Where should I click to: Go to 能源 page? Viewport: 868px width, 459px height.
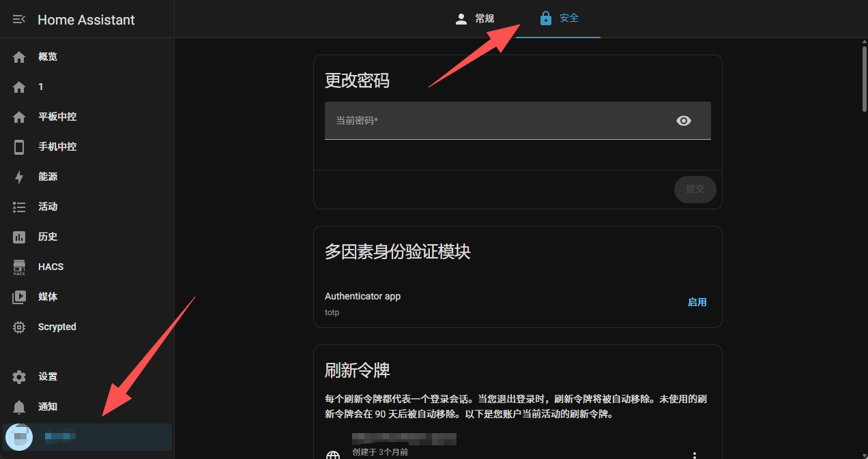click(87, 177)
